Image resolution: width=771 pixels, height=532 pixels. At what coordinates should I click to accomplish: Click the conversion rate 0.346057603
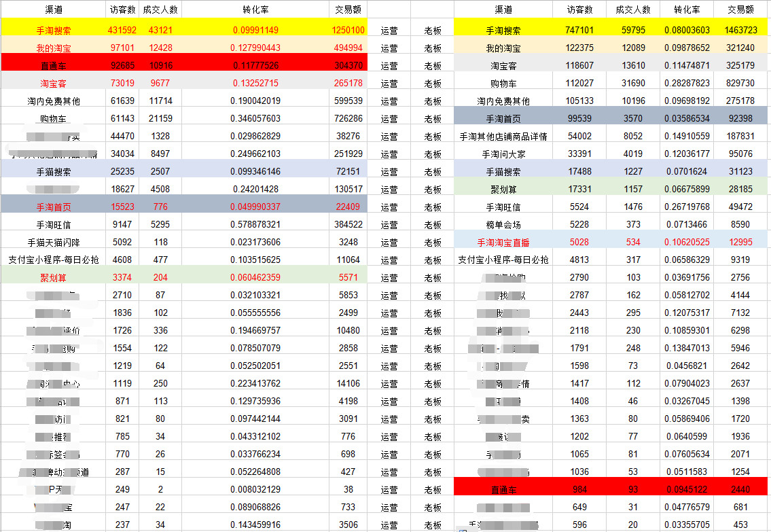[255, 118]
